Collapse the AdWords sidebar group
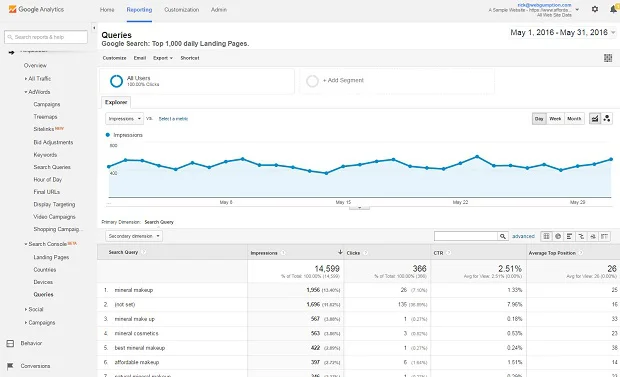 click(38, 92)
